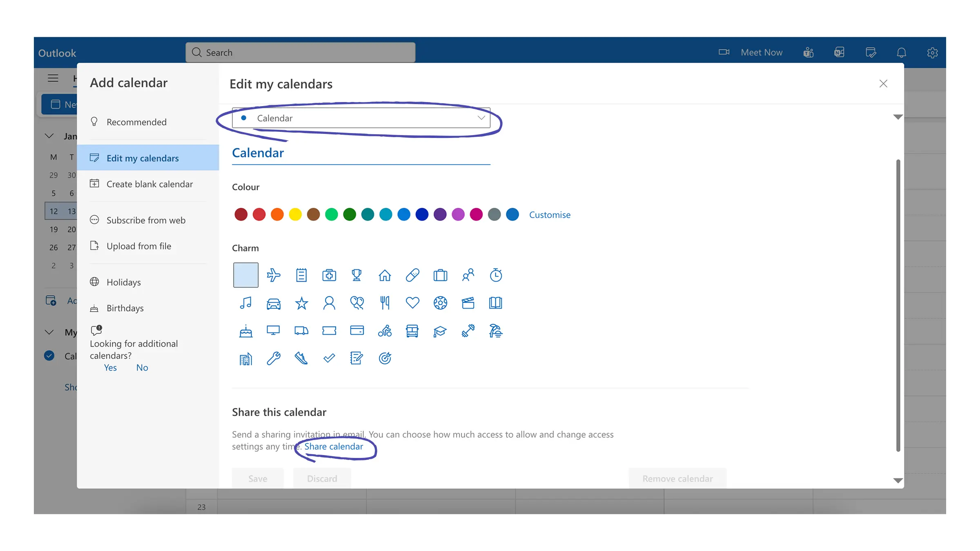Select the birthday cake charm
This screenshot has width=980, height=551.
click(x=246, y=331)
